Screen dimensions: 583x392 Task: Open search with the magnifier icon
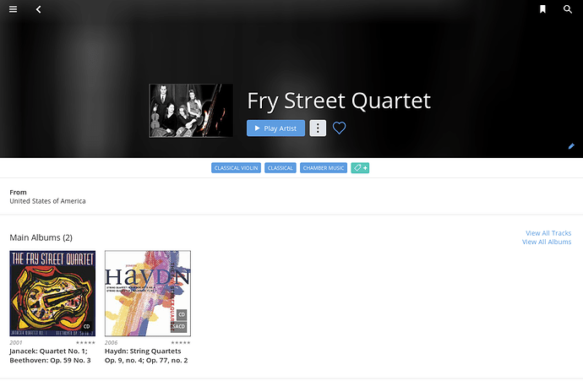[x=568, y=9]
